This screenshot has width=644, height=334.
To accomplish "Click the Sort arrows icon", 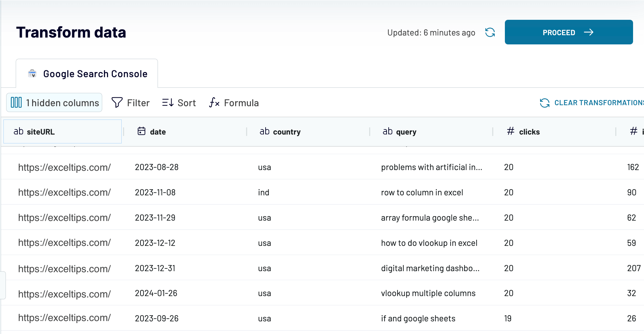I will click(168, 102).
